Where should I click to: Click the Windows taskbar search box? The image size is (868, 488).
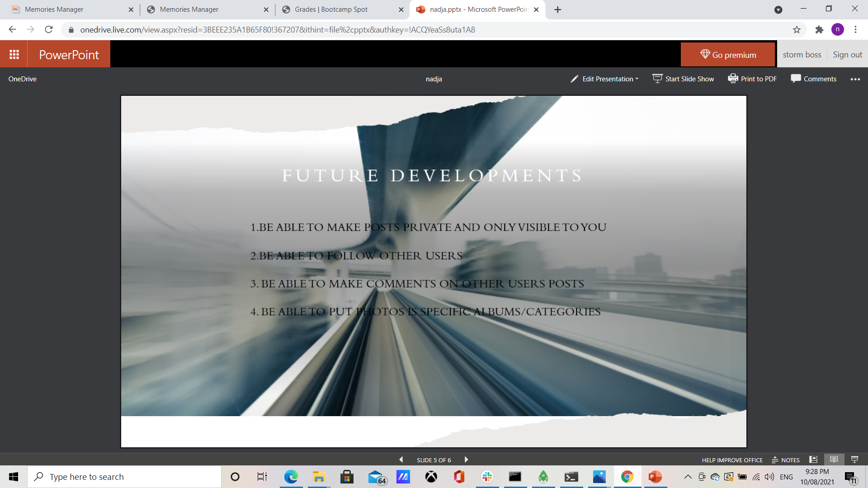click(124, 477)
